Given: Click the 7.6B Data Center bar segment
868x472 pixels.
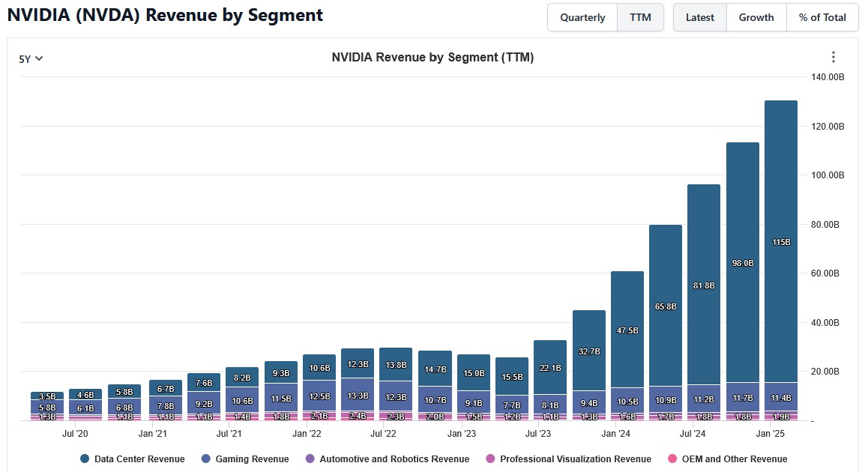Looking at the screenshot, I should coord(204,382).
